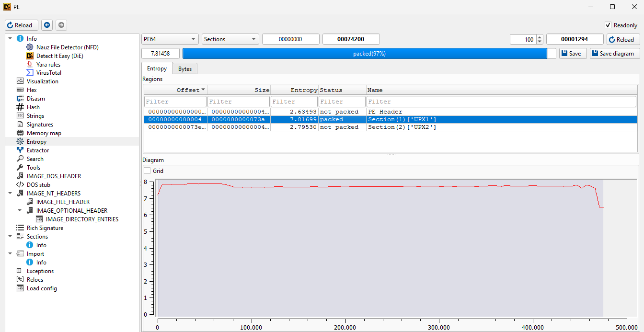Select the Entropy tab

(157, 69)
